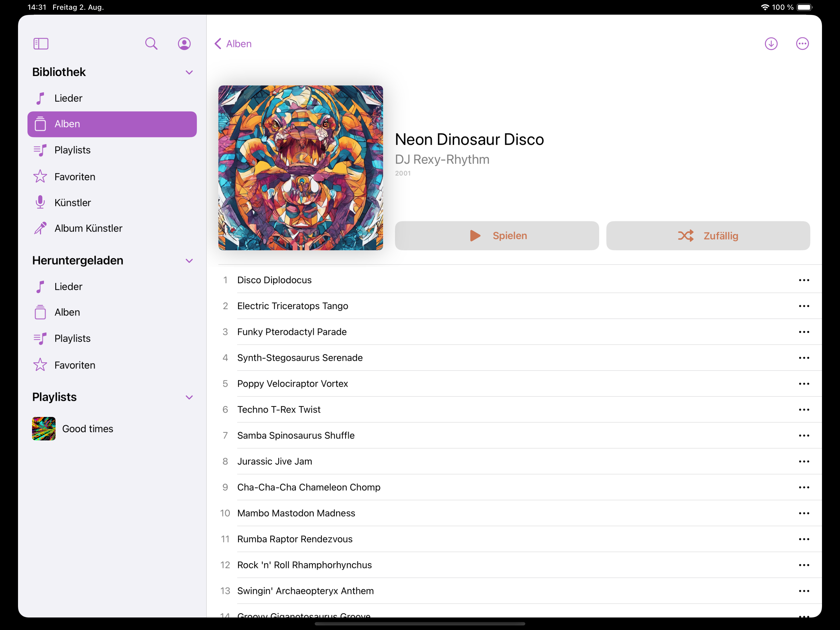Open the Good times playlist thumbnail
Screen dimensions: 840x630
44,429
